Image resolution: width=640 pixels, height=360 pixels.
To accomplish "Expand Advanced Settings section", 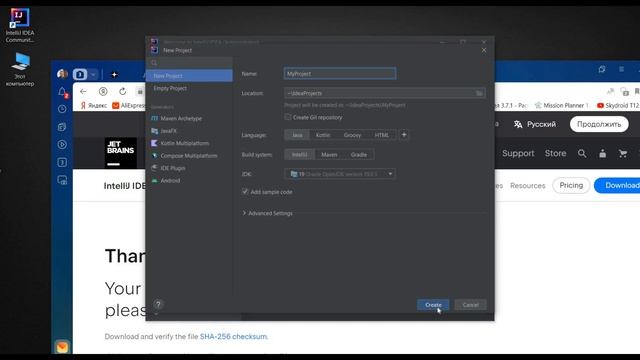I will coord(268,213).
